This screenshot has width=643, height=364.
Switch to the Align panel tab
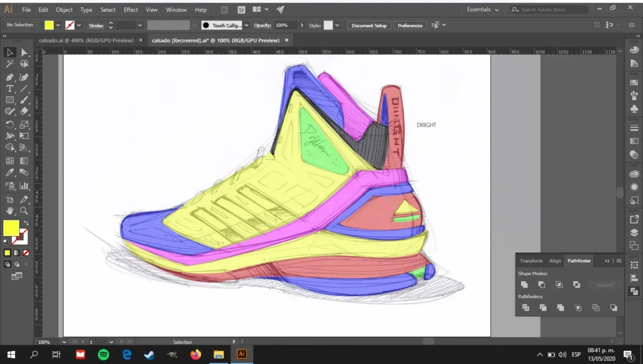coord(555,260)
